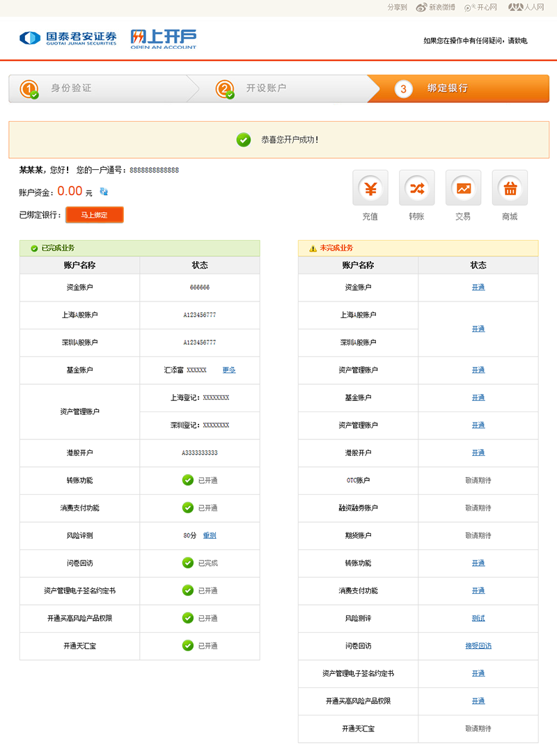
Task: Open the 转账 transfer icon
Action: 416,188
